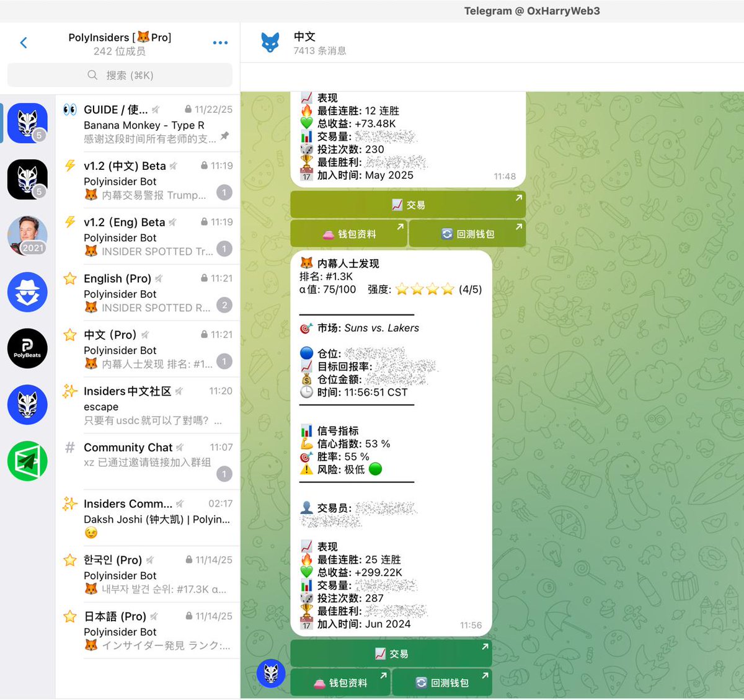Click the sparkle icon on Insiders中文社区
The width and height of the screenshot is (744, 700).
click(x=70, y=391)
